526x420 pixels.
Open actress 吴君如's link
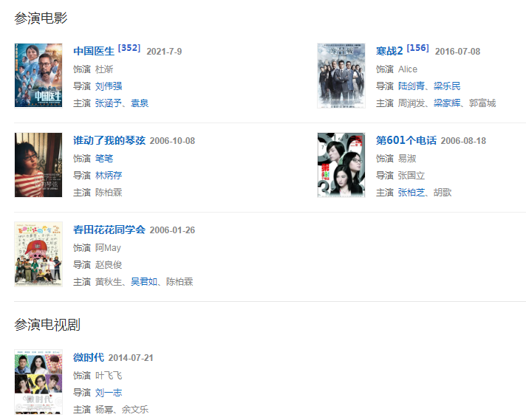(x=144, y=282)
